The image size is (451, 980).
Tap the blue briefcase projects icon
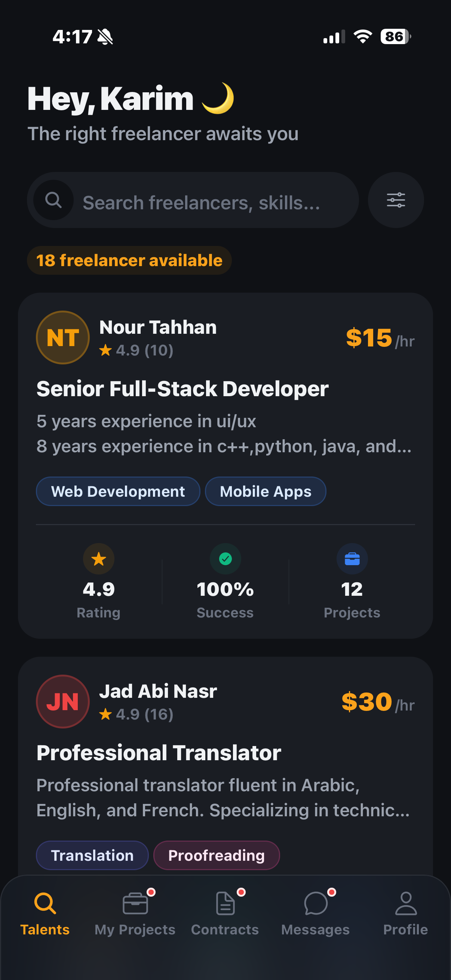(x=352, y=559)
